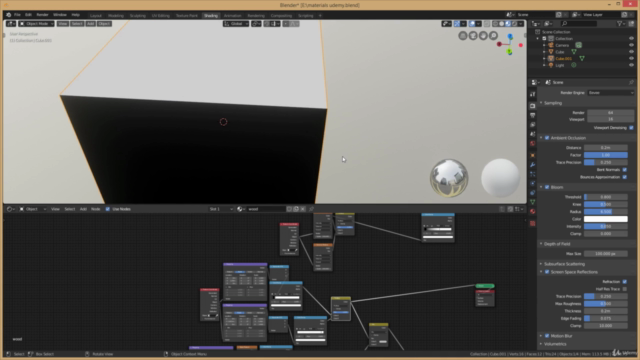Enable Half Res Trace checkbox
The width and height of the screenshot is (640, 360).
coord(625,289)
